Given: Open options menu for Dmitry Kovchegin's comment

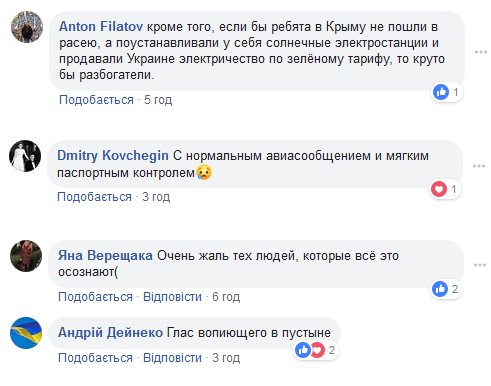Looking at the screenshot, I should click(479, 166).
